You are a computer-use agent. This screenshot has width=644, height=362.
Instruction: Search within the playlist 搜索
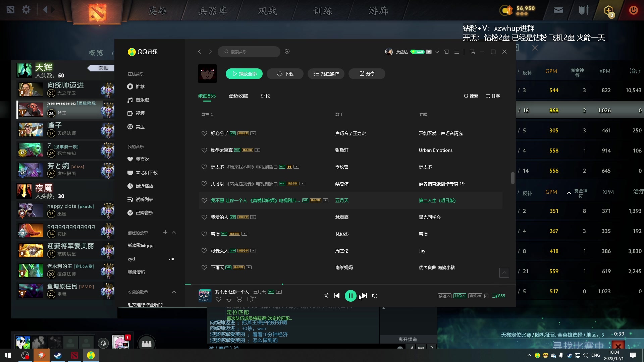coord(471,96)
